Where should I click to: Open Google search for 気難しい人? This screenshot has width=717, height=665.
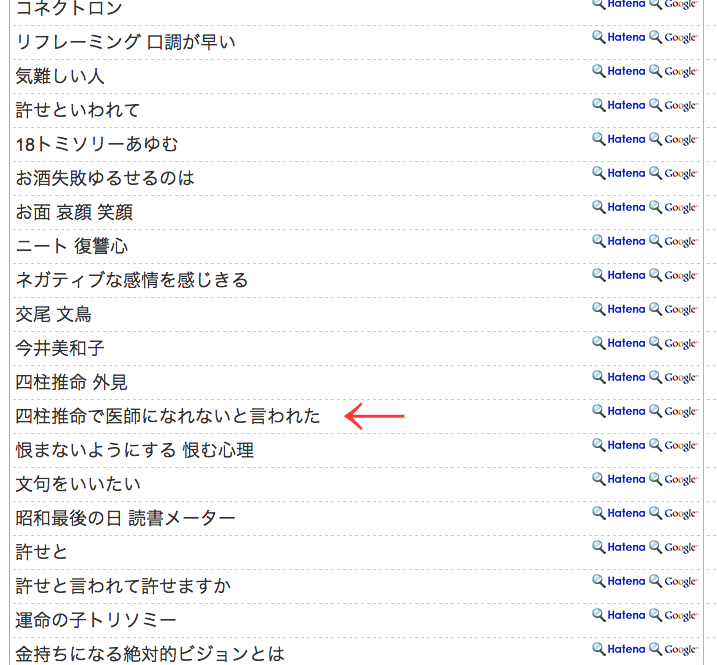click(x=673, y=71)
